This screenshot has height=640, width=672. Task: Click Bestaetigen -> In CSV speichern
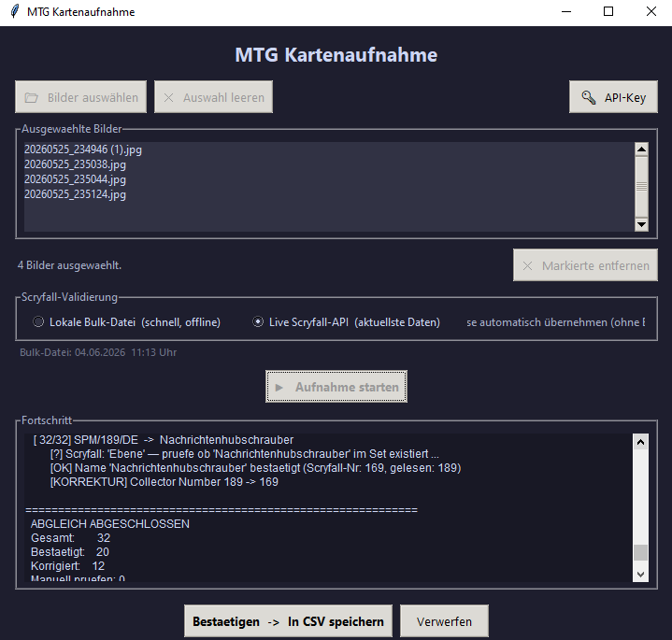(288, 621)
